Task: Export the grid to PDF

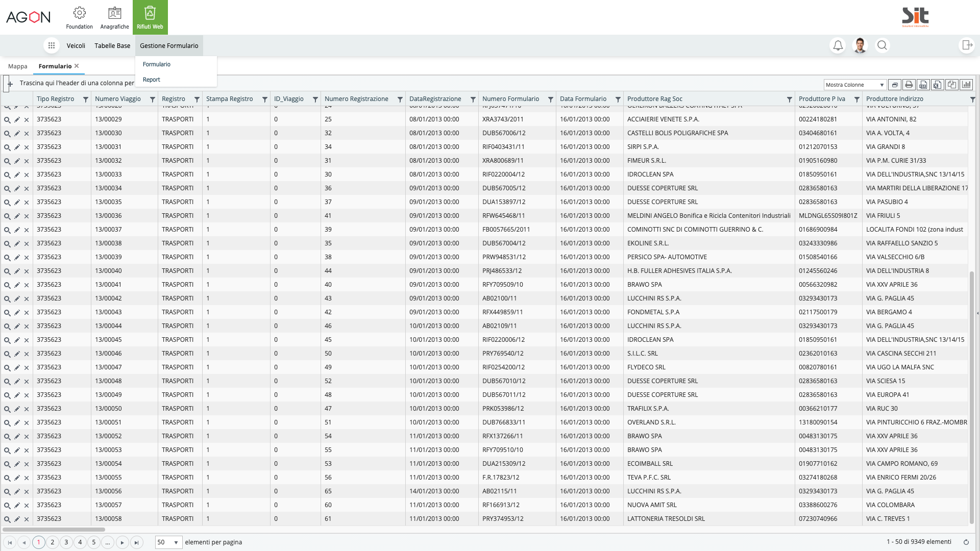Action: point(923,84)
